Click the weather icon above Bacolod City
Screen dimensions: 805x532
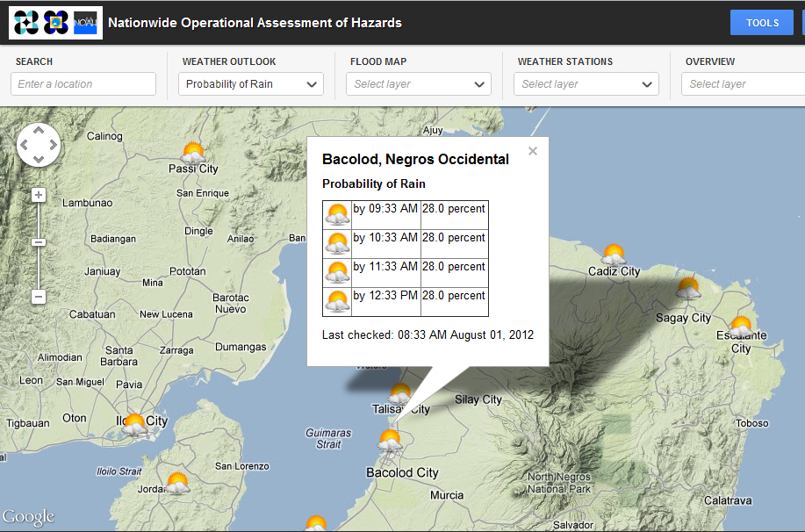tap(390, 439)
